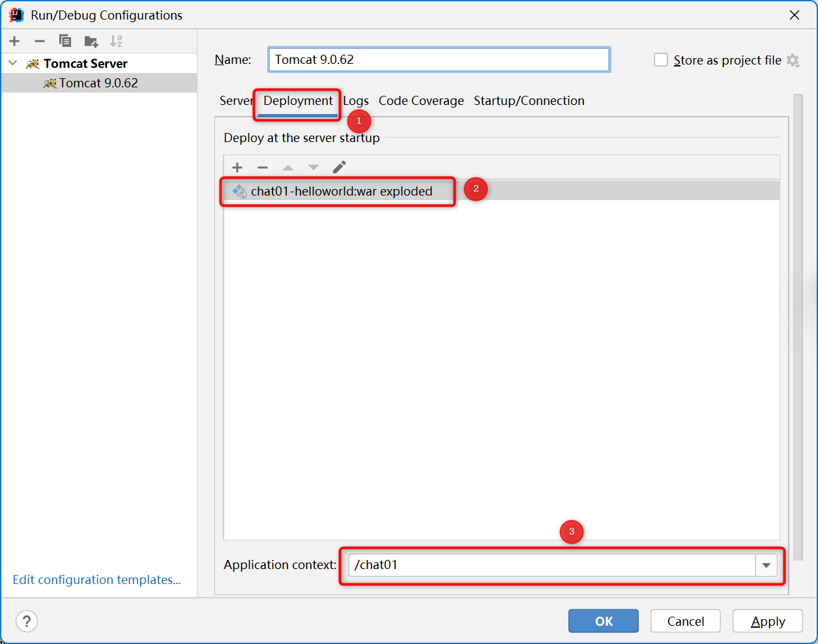Open project file storage settings gear
The image size is (818, 644).
tap(793, 60)
